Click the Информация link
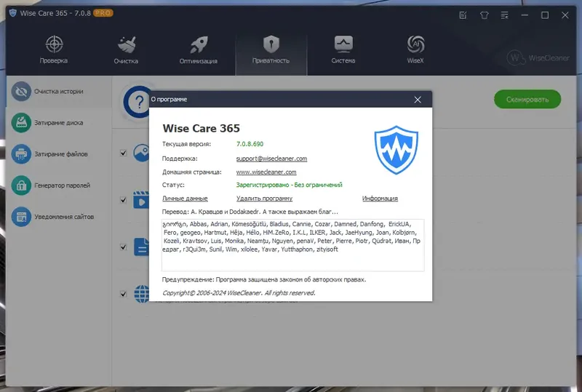 (380, 199)
